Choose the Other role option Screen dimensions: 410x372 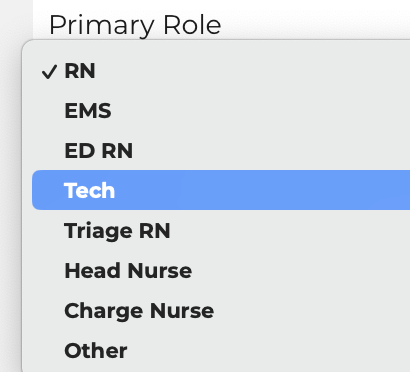click(221, 350)
